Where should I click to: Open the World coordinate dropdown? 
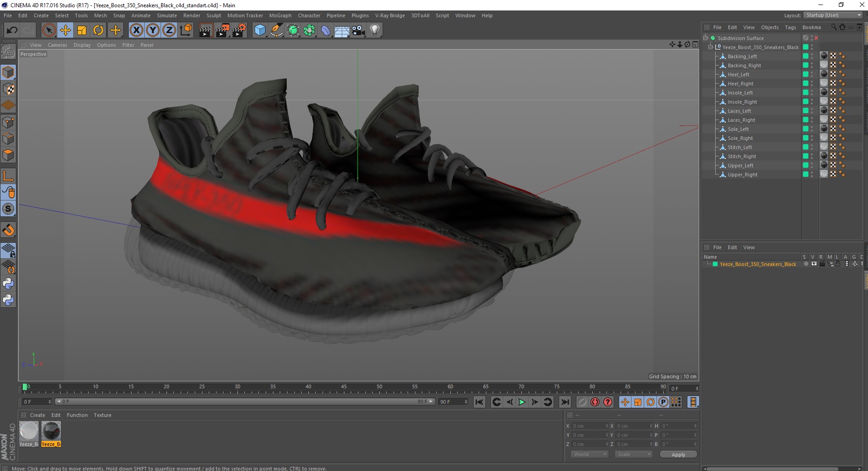click(590, 454)
